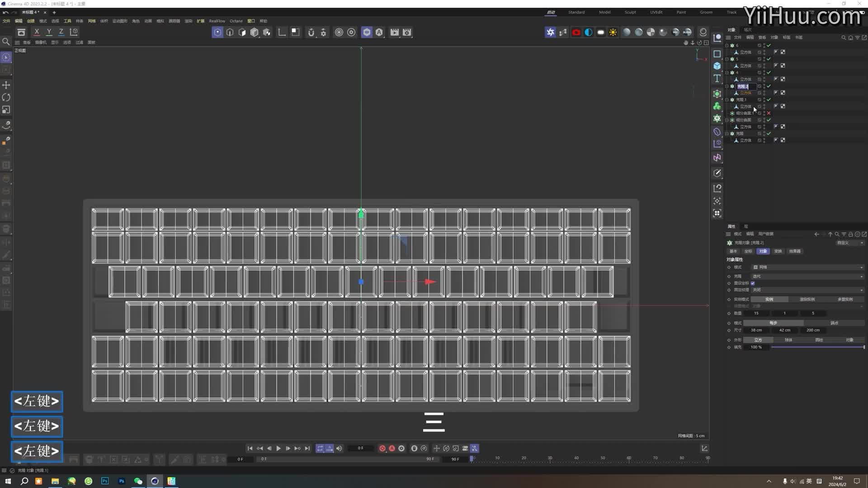Toggle the 重设坐标 checkbox

[x=753, y=283]
